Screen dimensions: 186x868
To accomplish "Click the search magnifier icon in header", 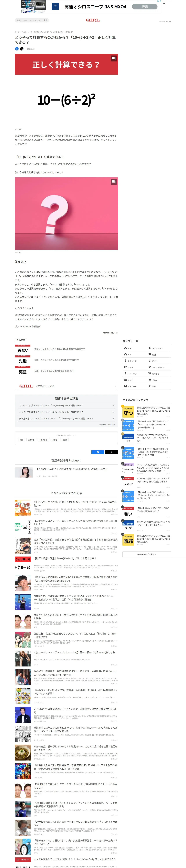I will [46, 20].
